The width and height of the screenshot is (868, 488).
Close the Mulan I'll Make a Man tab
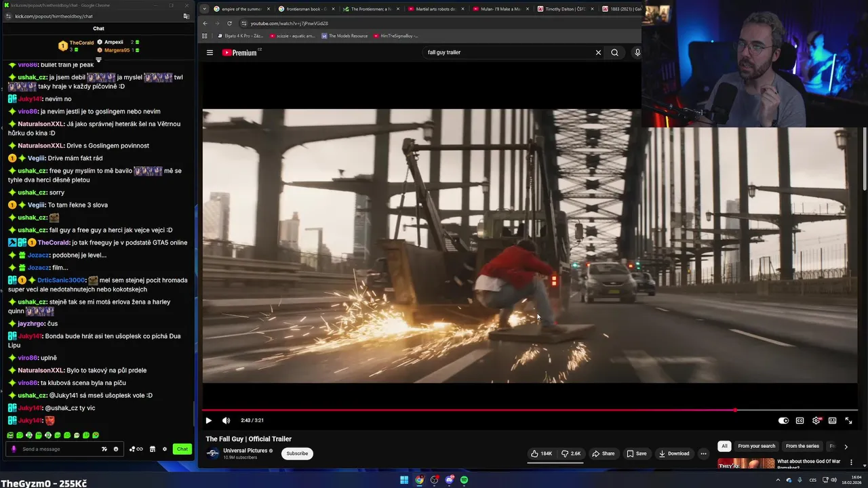527,9
